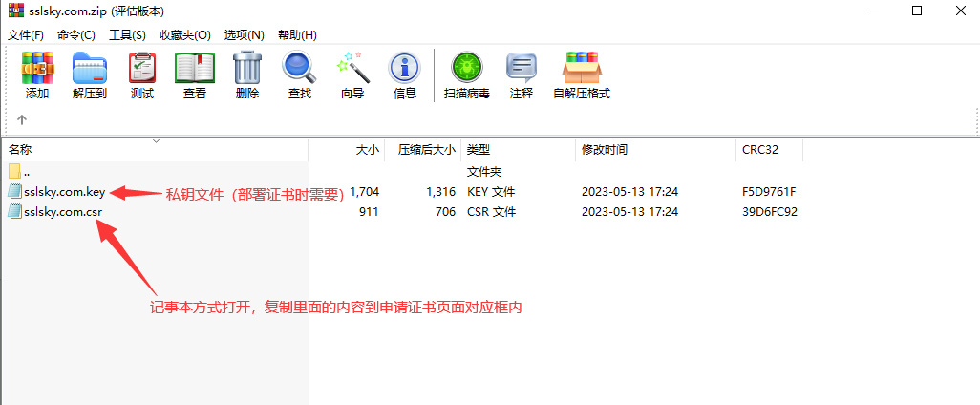
Task: Select the sslsky.com.key file name
Action: pos(65,191)
